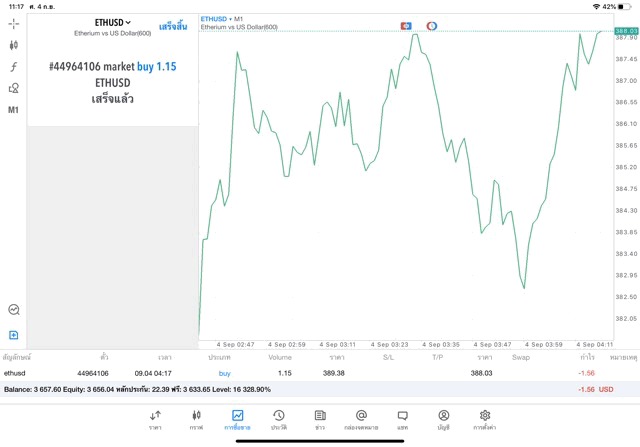Select the ethusd open position row
The image size is (640, 447).
[300, 373]
